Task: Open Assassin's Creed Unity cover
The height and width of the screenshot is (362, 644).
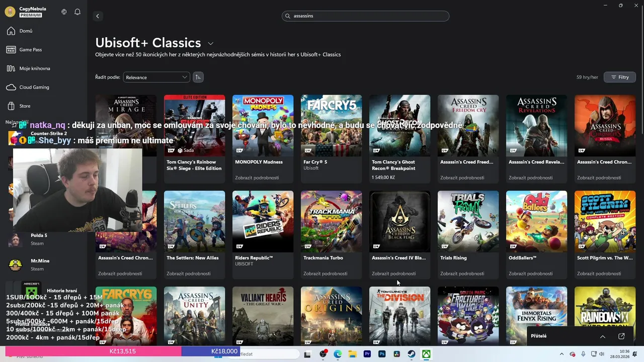Action: click(x=194, y=316)
